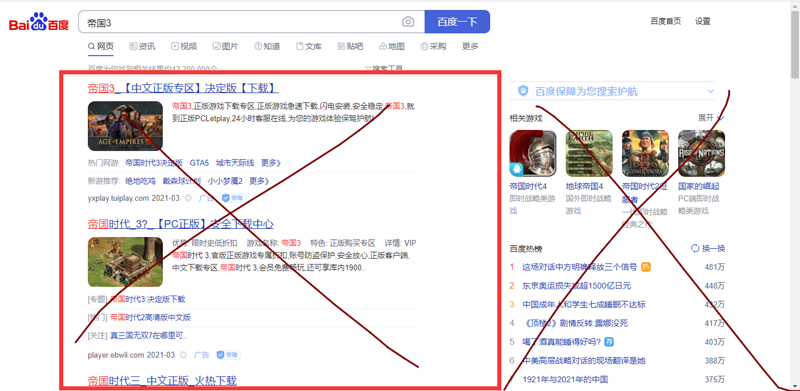Open the 城市天际线 link
This screenshot has height=391, width=800.
coord(235,163)
